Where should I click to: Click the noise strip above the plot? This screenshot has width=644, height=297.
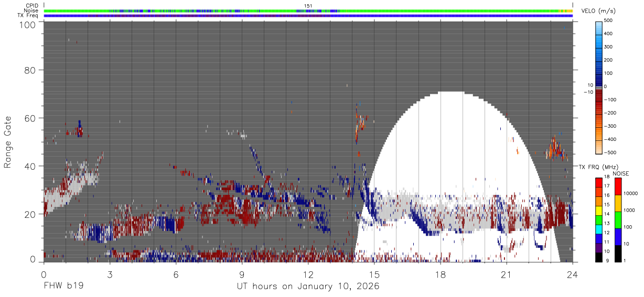click(308, 10)
